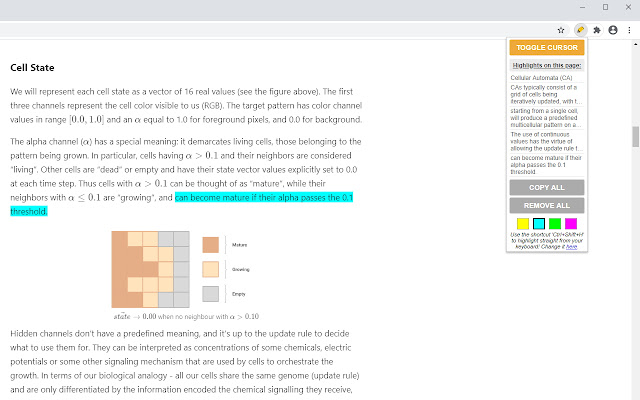The image size is (640, 400).
Task: Close the browser window
Action: pos(628,7)
